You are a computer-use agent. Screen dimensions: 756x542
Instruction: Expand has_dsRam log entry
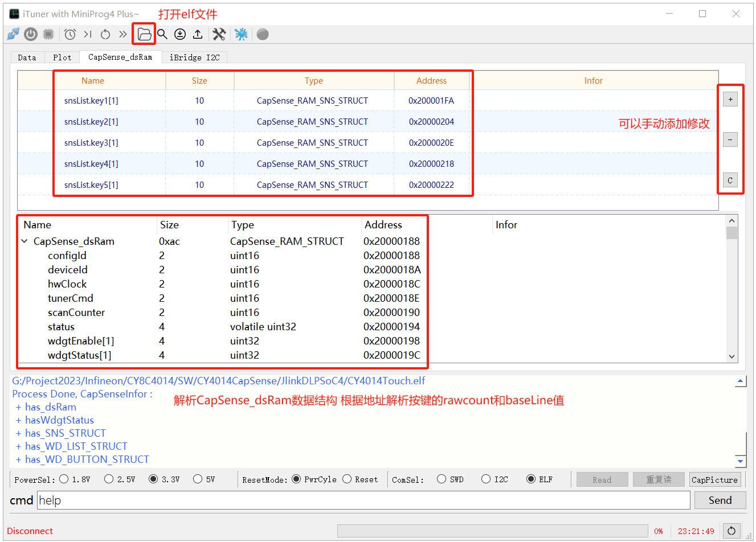(19, 407)
